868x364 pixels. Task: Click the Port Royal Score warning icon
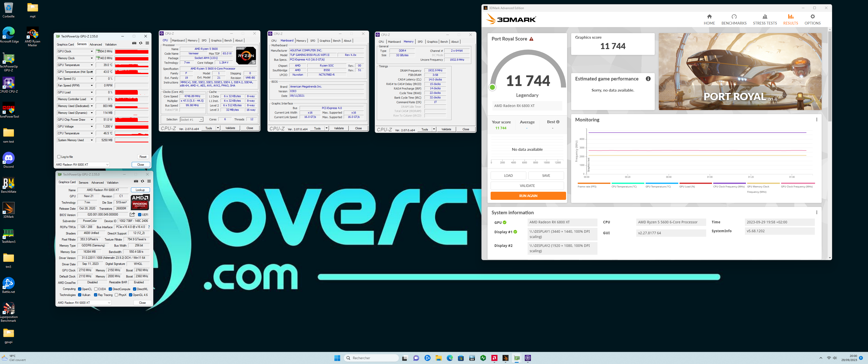(x=531, y=39)
